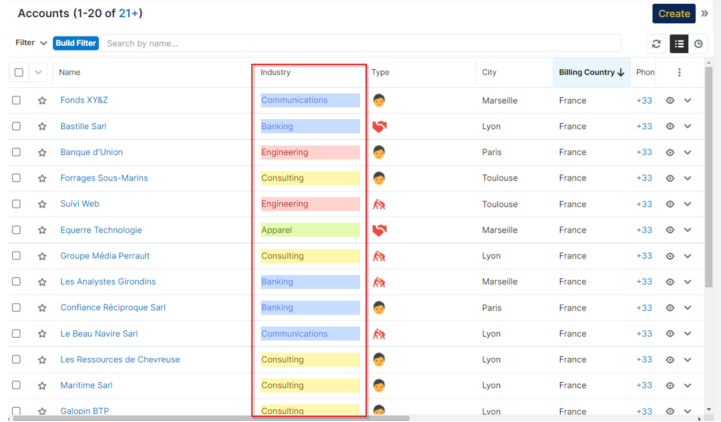Preview Bastille Sarl with eye icon

pos(670,126)
